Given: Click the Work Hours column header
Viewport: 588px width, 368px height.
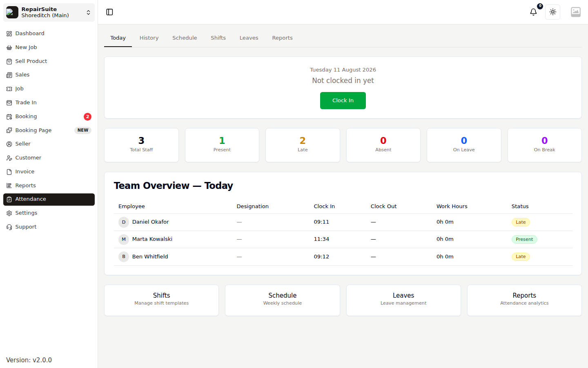Looking at the screenshot, I should [x=452, y=206].
